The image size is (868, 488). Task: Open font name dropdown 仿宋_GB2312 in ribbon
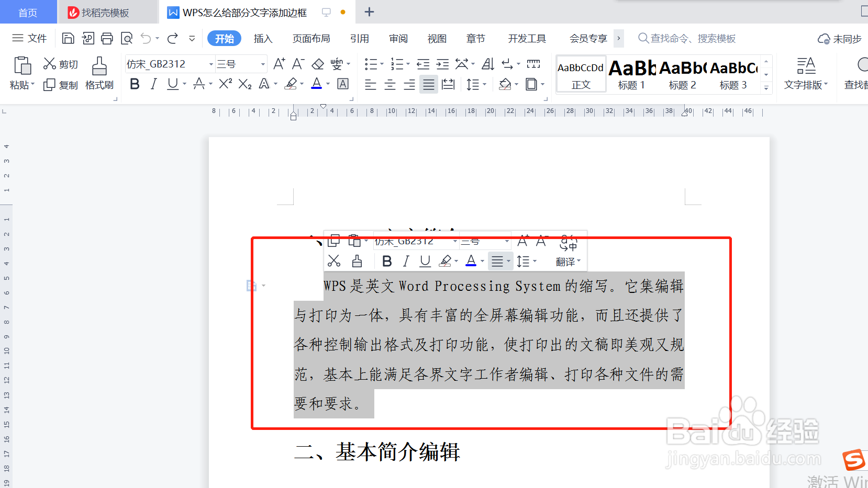212,64
